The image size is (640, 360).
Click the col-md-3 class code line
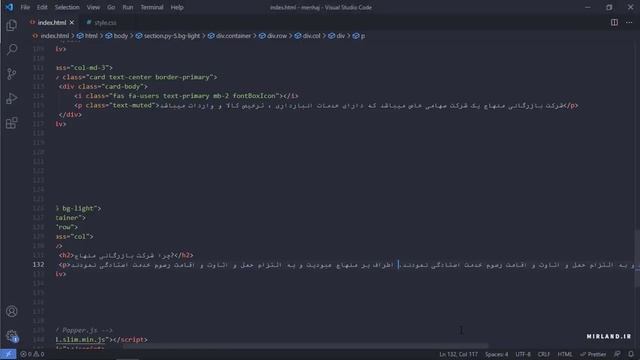tap(84, 68)
